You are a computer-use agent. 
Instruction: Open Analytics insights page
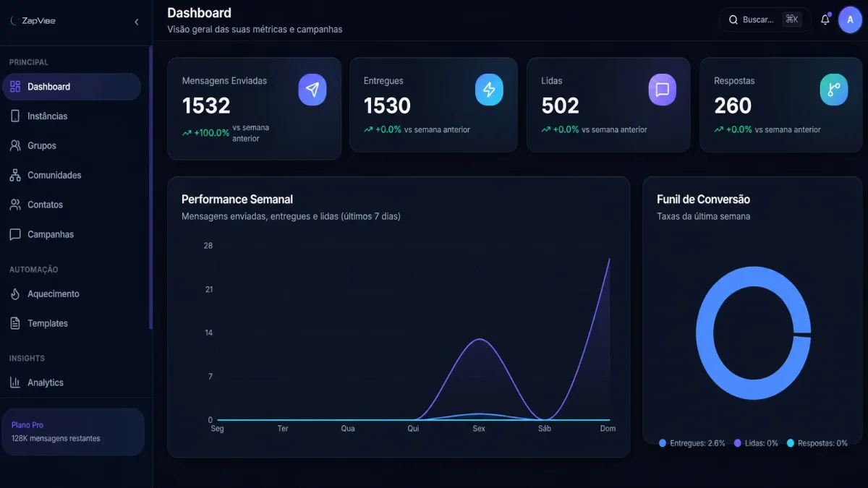pos(72,383)
